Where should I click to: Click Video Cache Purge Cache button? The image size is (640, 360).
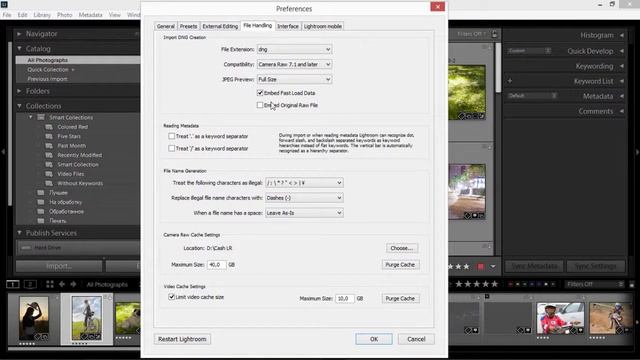coord(400,299)
